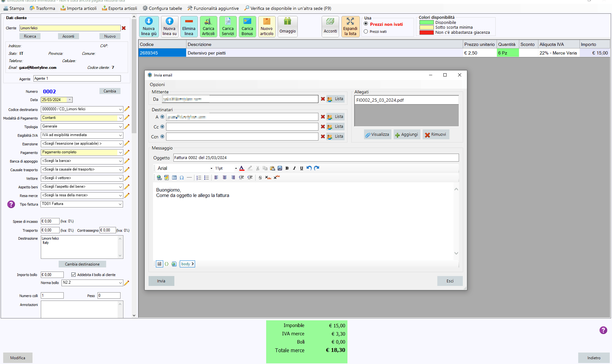Toggle italic formatting in email editor
Viewport: 612px width, 364px height.
point(294,168)
